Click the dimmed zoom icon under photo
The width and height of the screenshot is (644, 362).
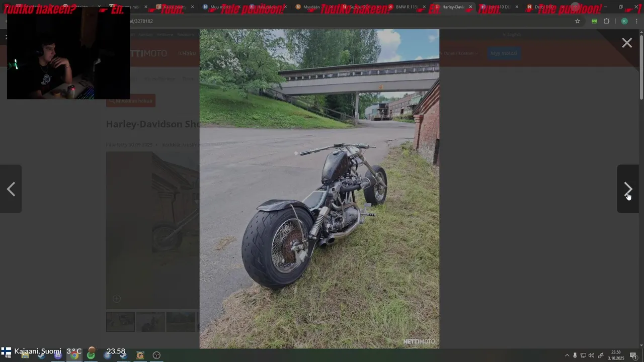[x=116, y=299]
